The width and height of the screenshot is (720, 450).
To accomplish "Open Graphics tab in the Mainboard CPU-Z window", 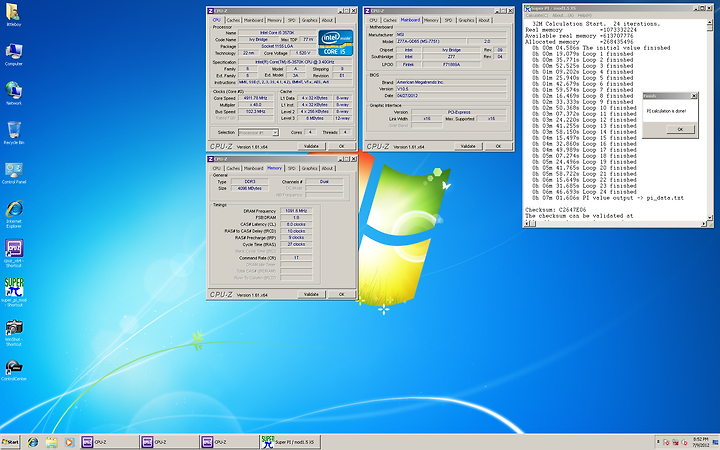I will pyautogui.click(x=466, y=20).
